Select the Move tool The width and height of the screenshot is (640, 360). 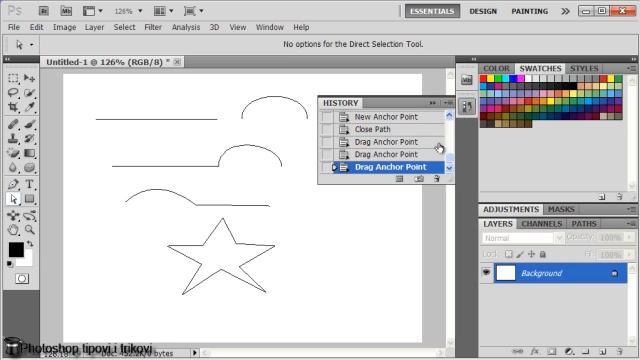(29, 78)
